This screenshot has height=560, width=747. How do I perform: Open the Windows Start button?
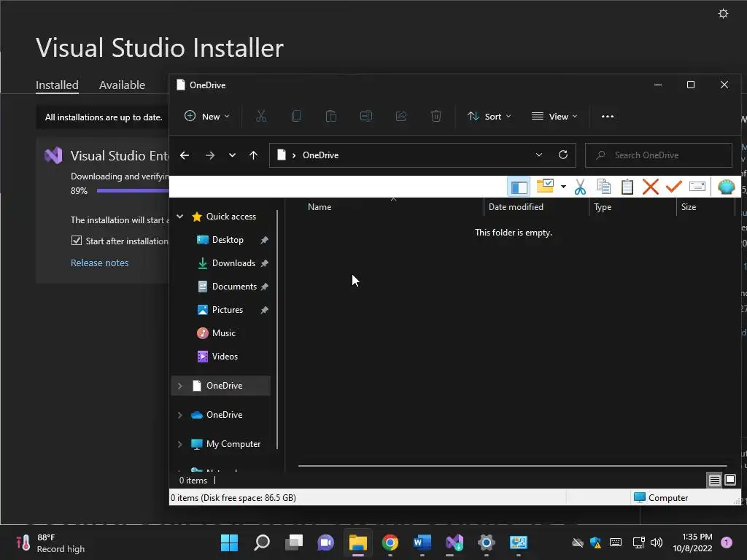[x=229, y=542]
